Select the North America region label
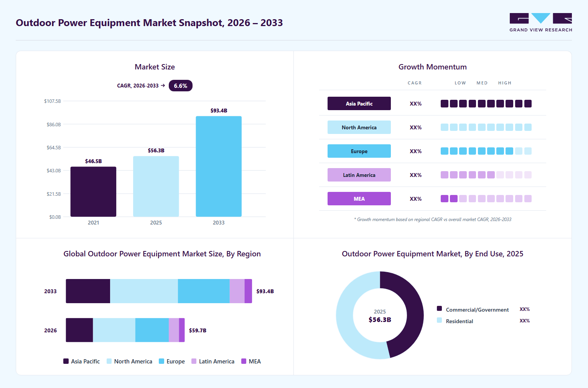588x388 pixels. pos(359,127)
